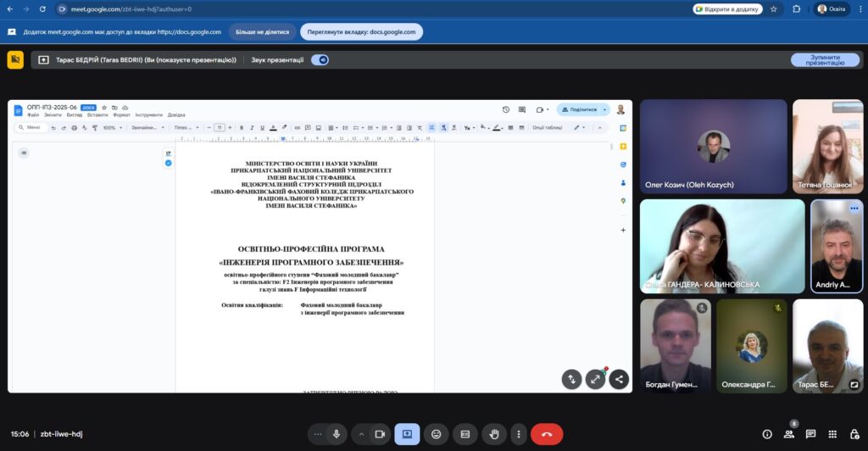Screen dimensions: 868x451
Task: Open the Вставити menu in Docs
Action: point(97,114)
